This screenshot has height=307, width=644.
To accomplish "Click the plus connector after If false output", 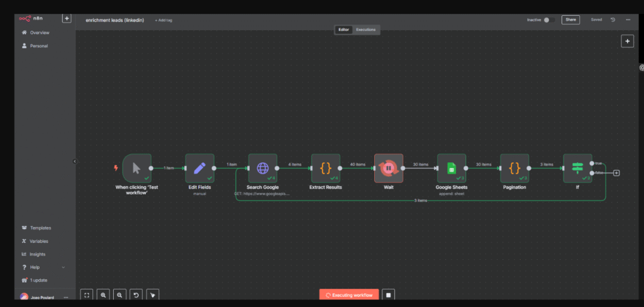I will click(x=616, y=173).
